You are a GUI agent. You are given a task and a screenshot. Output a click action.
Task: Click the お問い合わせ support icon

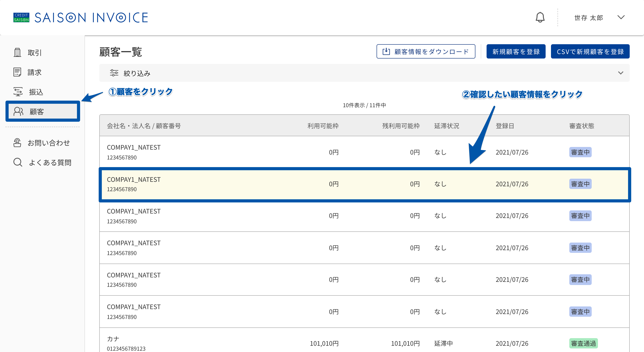coord(17,143)
